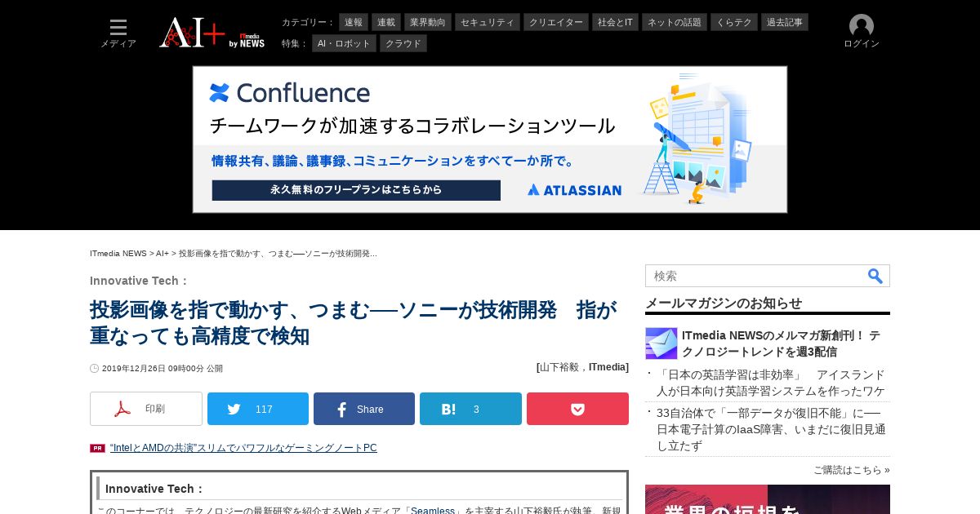Click the Innovative Tech： label above headline

tap(140, 281)
